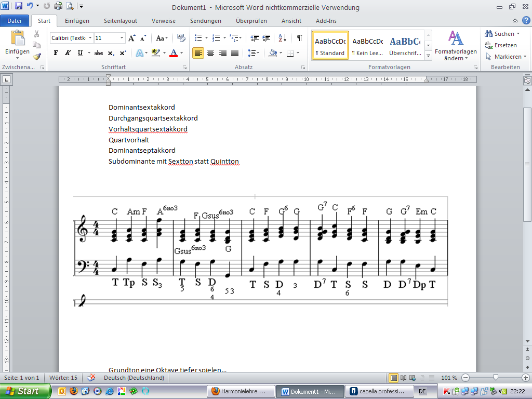Click Ersetzen button
Image resolution: width=532 pixels, height=399 pixels.
tap(501, 45)
